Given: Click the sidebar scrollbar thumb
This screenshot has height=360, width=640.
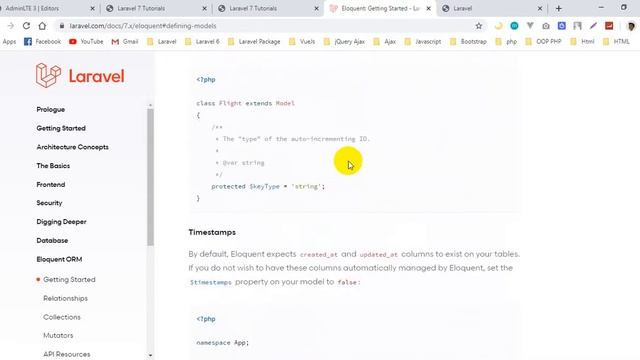Looking at the screenshot, I should point(151,177).
